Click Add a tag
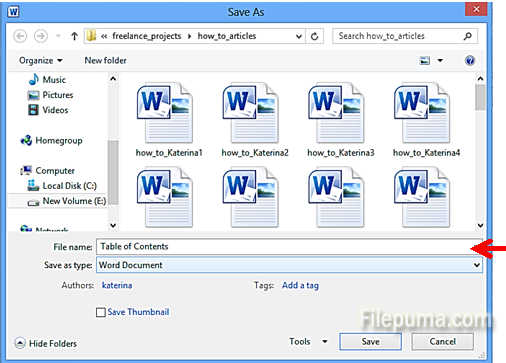Viewport: 506px width, 363px height. click(300, 285)
